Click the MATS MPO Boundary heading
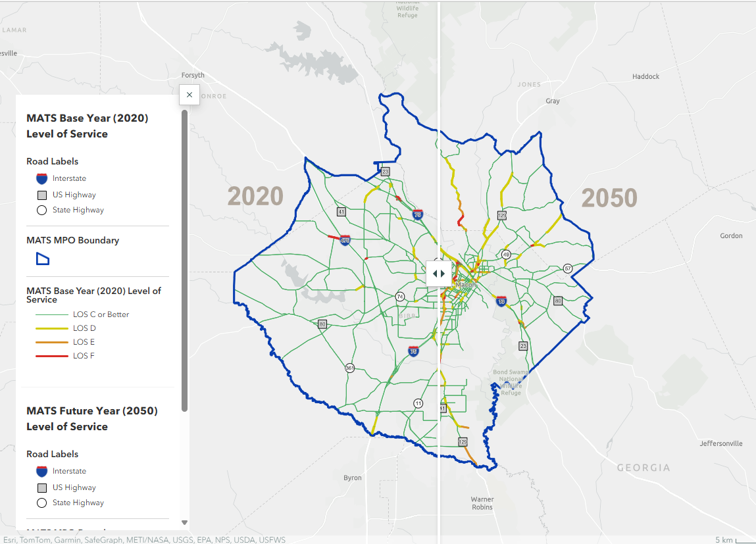 click(x=73, y=241)
